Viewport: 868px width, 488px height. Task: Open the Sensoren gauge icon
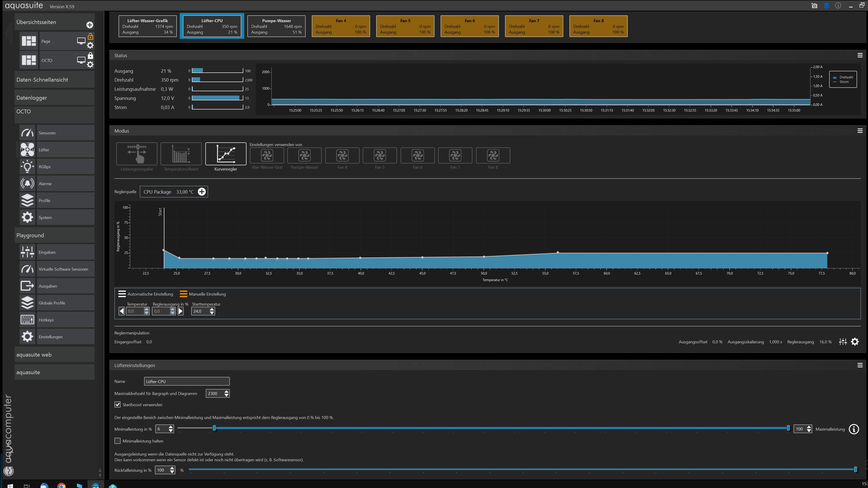pos(27,133)
